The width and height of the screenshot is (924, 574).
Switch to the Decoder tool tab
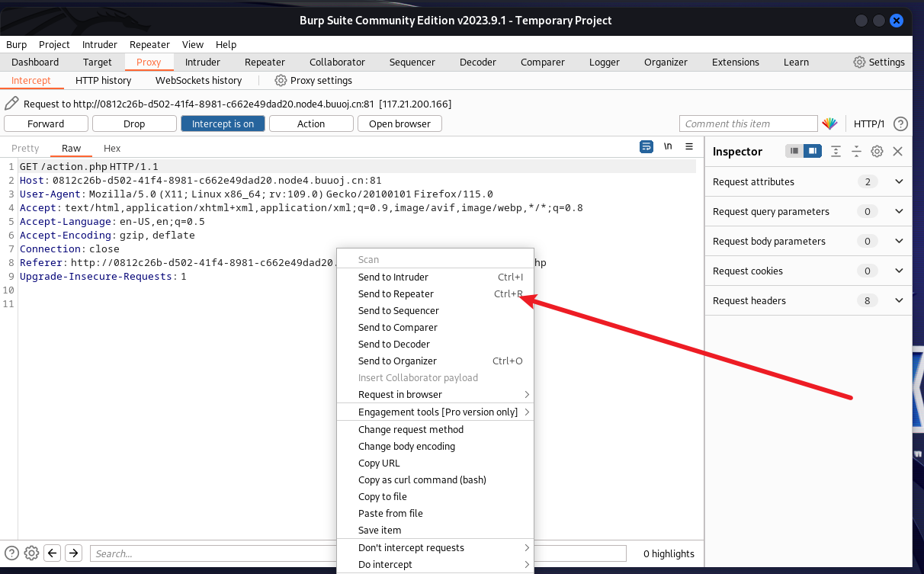tap(478, 63)
